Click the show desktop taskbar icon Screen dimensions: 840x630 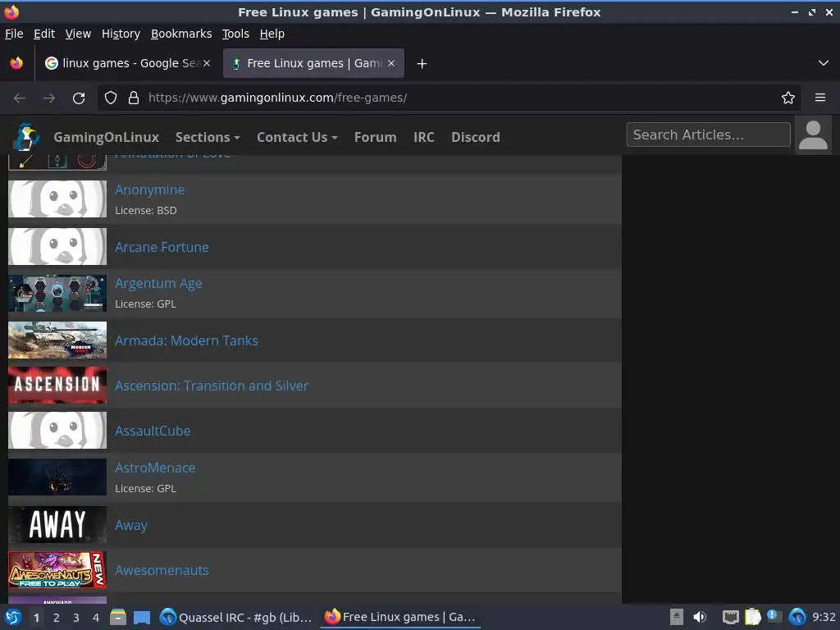click(142, 617)
